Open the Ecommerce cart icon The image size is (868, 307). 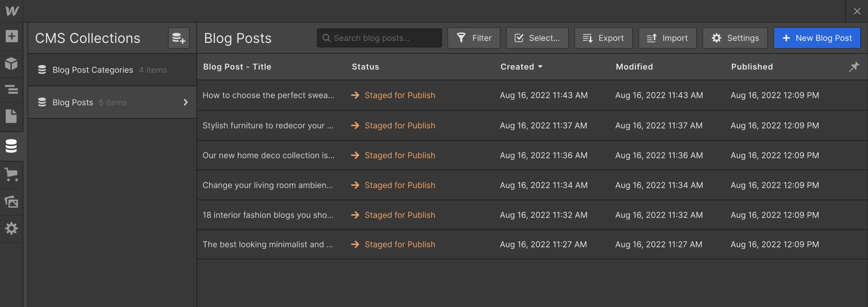click(x=11, y=174)
